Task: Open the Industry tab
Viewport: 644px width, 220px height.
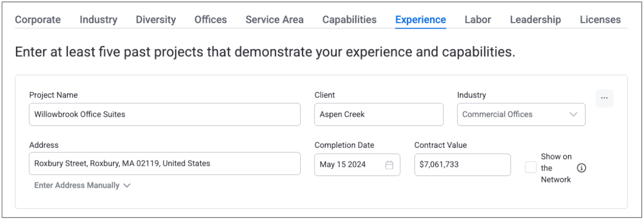Action: [x=98, y=20]
